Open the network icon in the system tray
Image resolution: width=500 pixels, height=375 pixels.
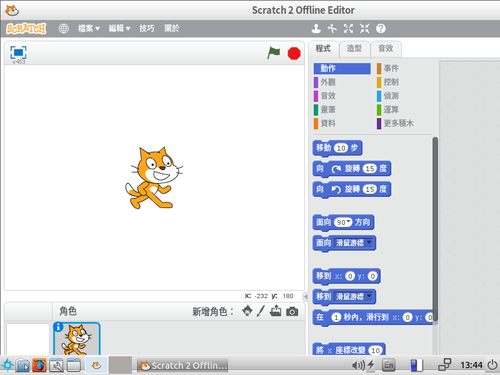pyautogui.click(x=445, y=365)
